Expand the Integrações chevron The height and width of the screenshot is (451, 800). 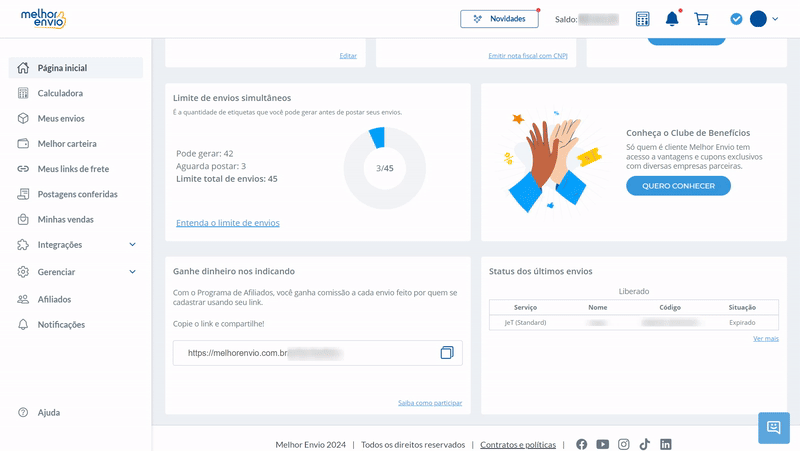133,245
